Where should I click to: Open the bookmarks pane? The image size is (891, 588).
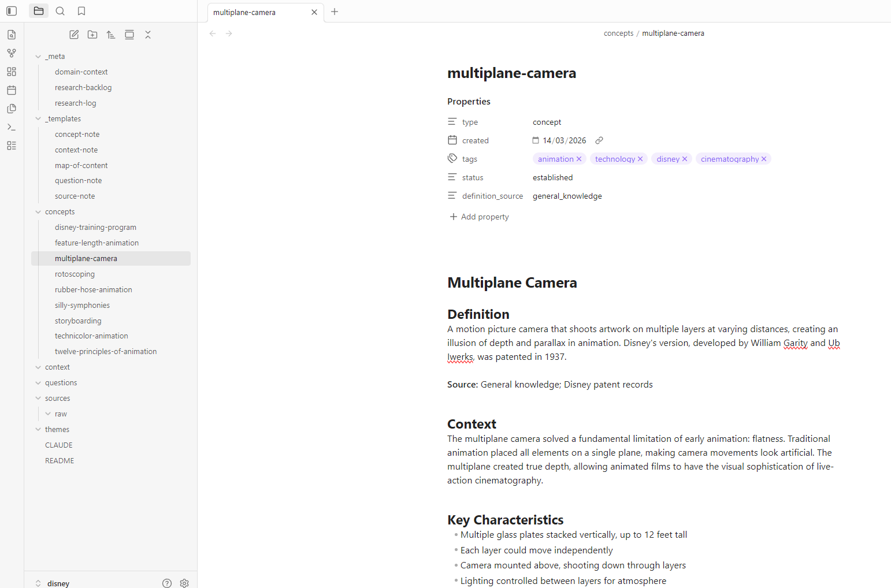pyautogui.click(x=81, y=11)
